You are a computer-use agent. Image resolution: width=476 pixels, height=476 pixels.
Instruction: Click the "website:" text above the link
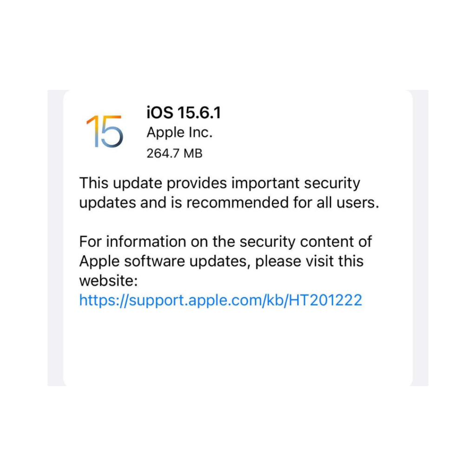(108, 280)
